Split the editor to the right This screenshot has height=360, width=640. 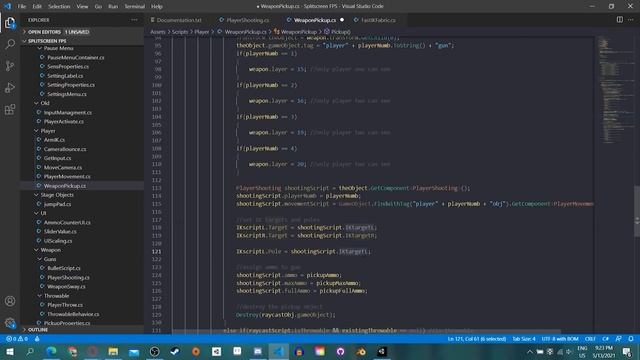point(620,20)
